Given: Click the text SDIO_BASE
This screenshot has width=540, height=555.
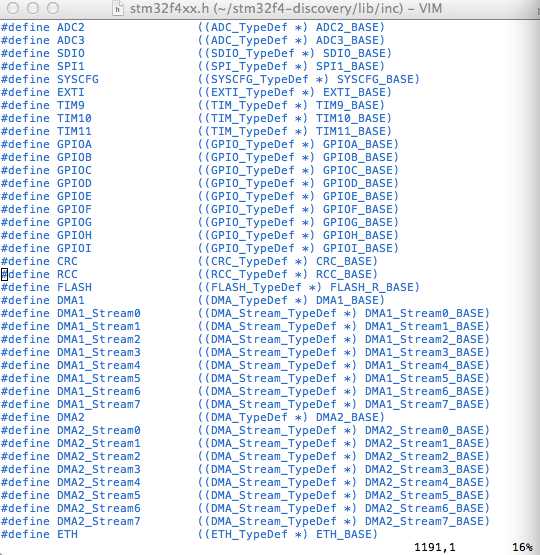Looking at the screenshot, I should 354,53.
